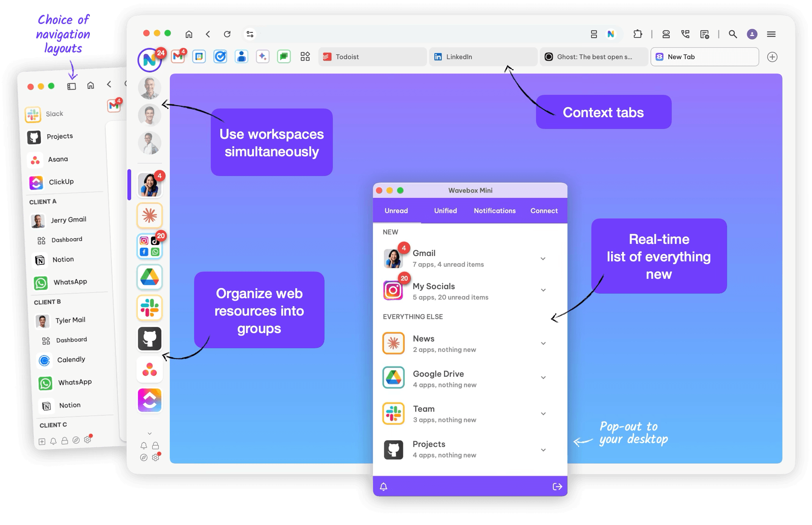Viewport: 812px width, 525px height.
Task: Select the Notifications tab in Wavebox Mini
Action: click(x=494, y=211)
